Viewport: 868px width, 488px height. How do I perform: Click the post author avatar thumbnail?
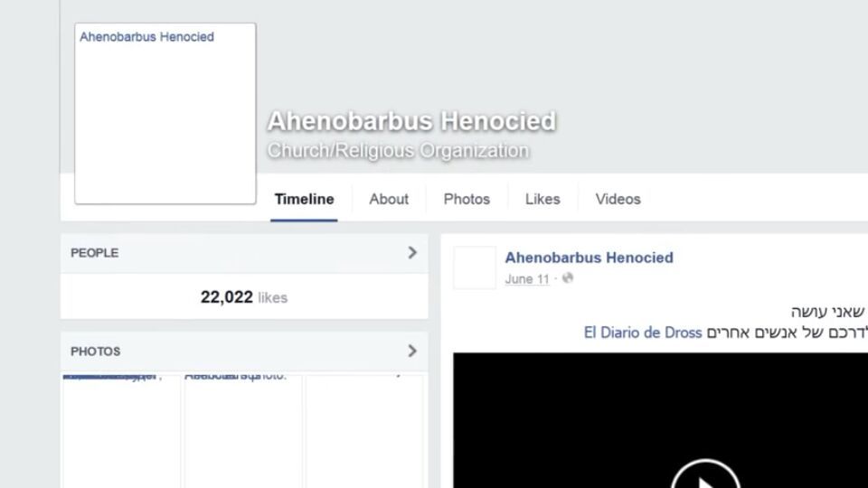(x=475, y=267)
